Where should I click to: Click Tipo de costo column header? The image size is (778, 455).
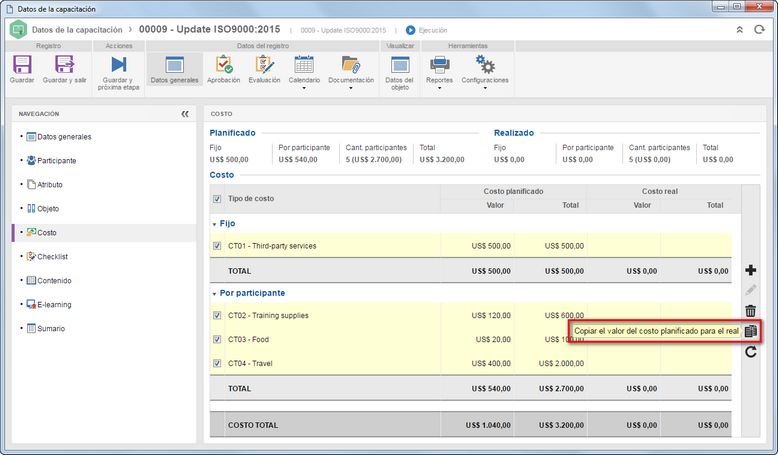(251, 198)
